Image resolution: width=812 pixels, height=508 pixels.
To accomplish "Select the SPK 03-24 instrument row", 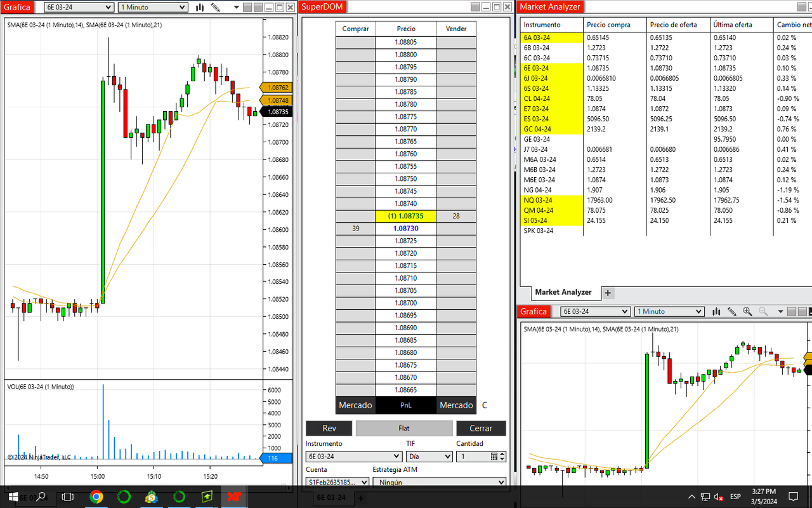I will coord(666,231).
